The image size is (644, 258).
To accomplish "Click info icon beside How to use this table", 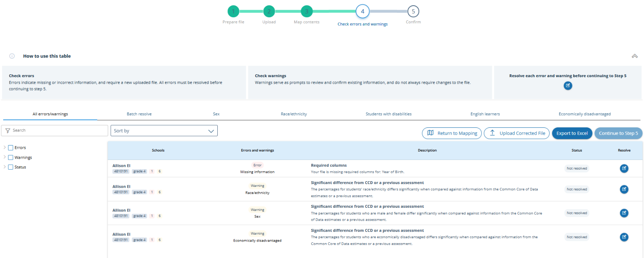I will coord(12,56).
